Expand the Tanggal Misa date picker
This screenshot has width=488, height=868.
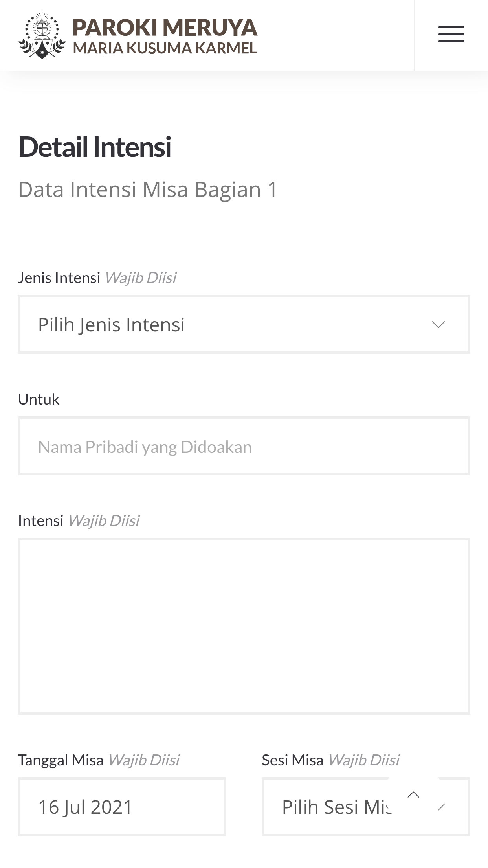[122, 806]
